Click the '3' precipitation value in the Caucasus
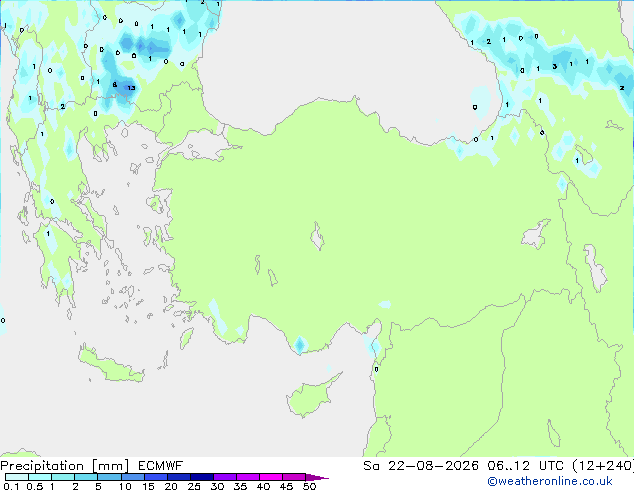Image resolution: width=634 pixels, height=490 pixels. (x=555, y=66)
